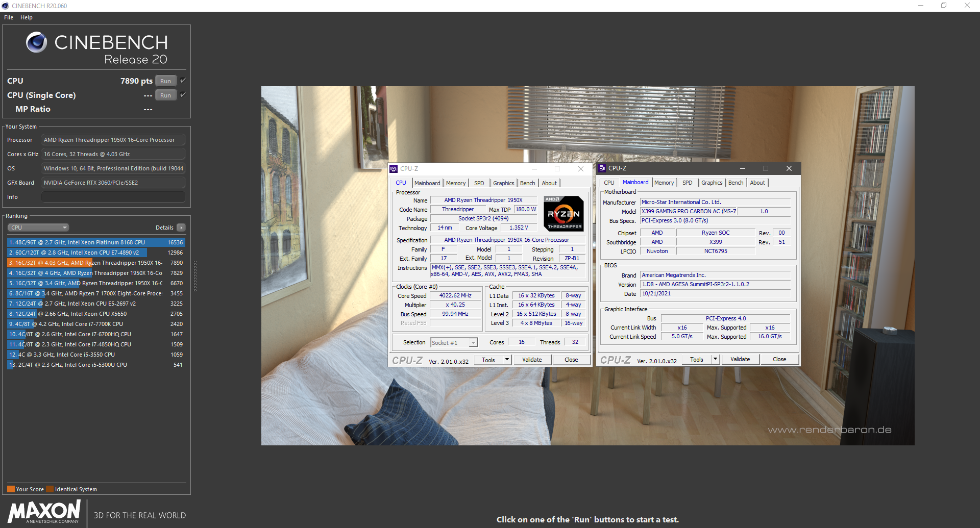Viewport: 980px width, 528px height.
Task: Select ranking entry Core i5-5300U CPU
Action: point(96,365)
